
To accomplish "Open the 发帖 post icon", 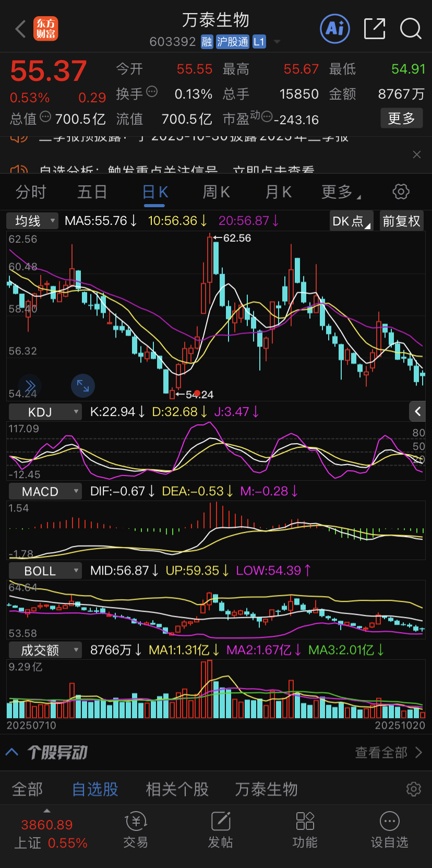I will click(221, 830).
